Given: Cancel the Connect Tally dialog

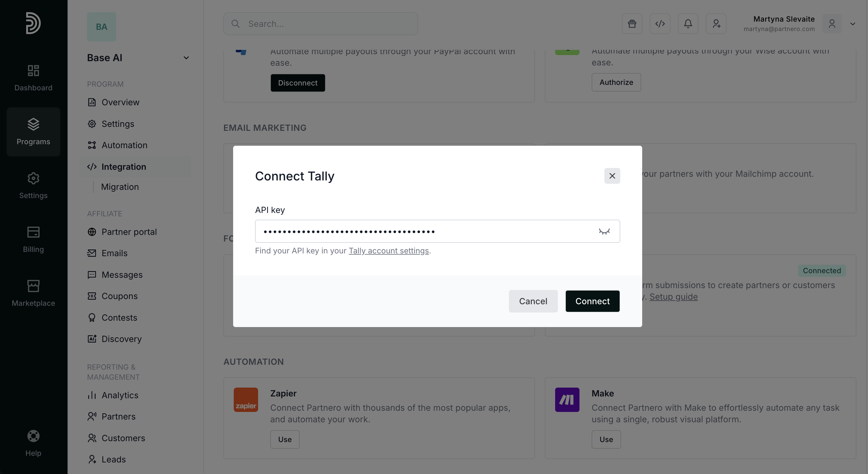Looking at the screenshot, I should tap(533, 301).
